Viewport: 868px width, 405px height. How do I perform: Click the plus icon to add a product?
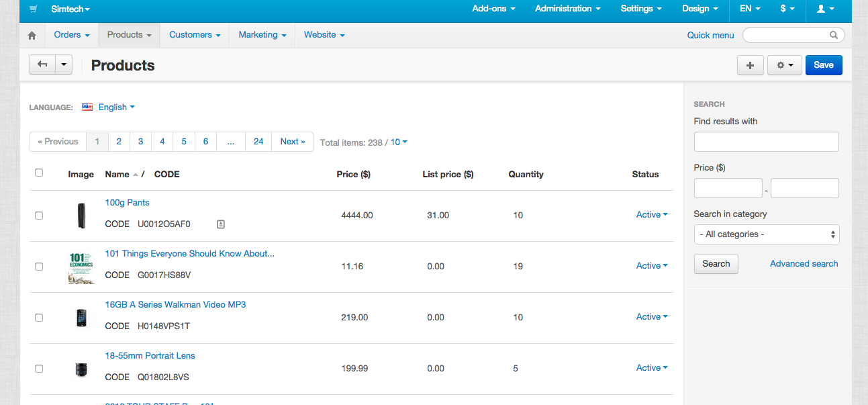[x=750, y=64]
